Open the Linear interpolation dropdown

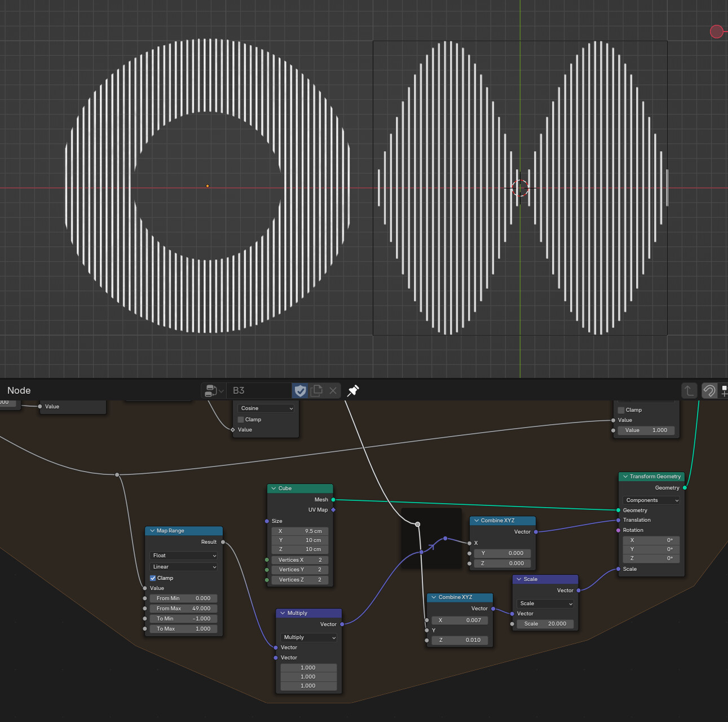(x=183, y=567)
